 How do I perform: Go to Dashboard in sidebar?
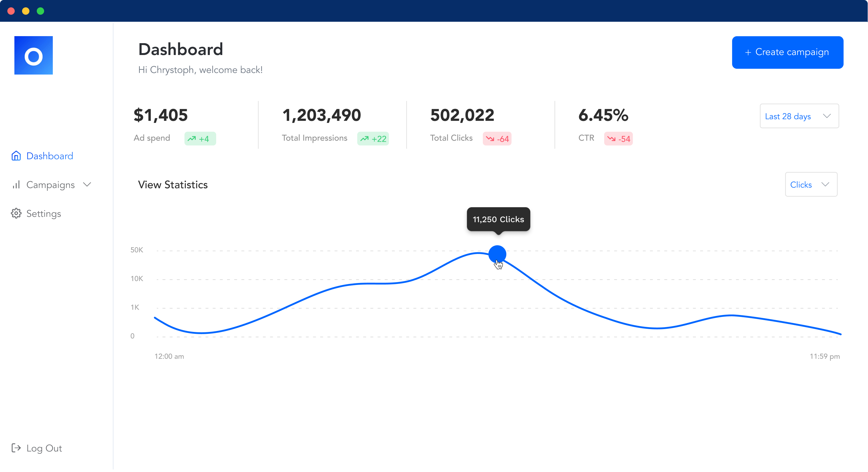pyautogui.click(x=50, y=156)
